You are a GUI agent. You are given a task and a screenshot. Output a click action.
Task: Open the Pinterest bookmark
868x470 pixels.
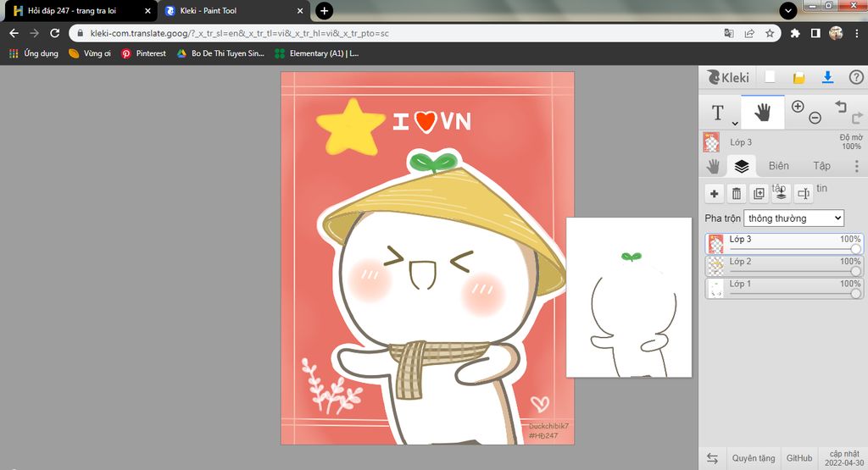coord(143,53)
